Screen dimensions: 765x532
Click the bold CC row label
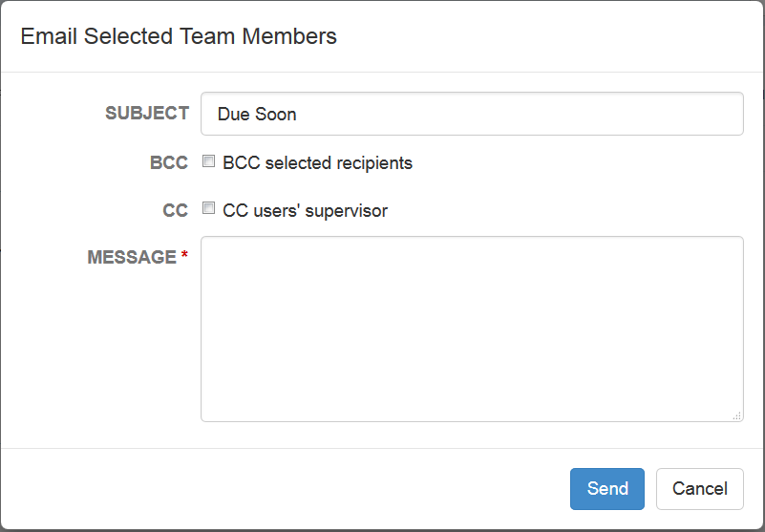176,211
